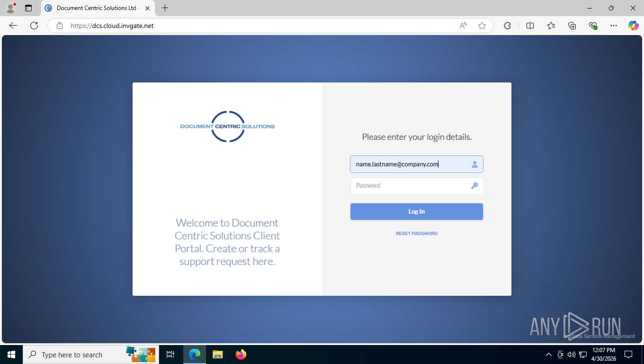
Task: Click the Document Centric Solutions logo
Action: tap(227, 127)
